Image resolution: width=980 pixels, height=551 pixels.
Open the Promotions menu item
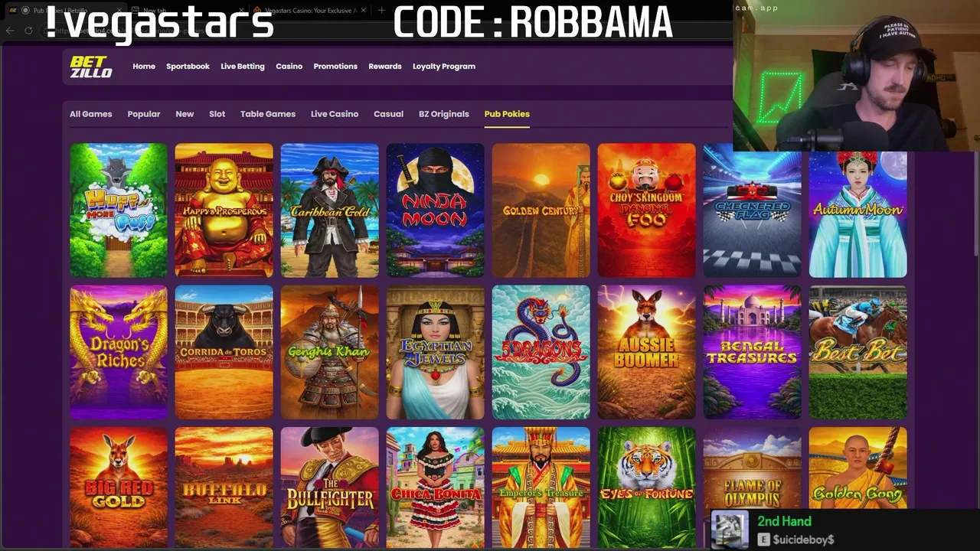coord(335,67)
